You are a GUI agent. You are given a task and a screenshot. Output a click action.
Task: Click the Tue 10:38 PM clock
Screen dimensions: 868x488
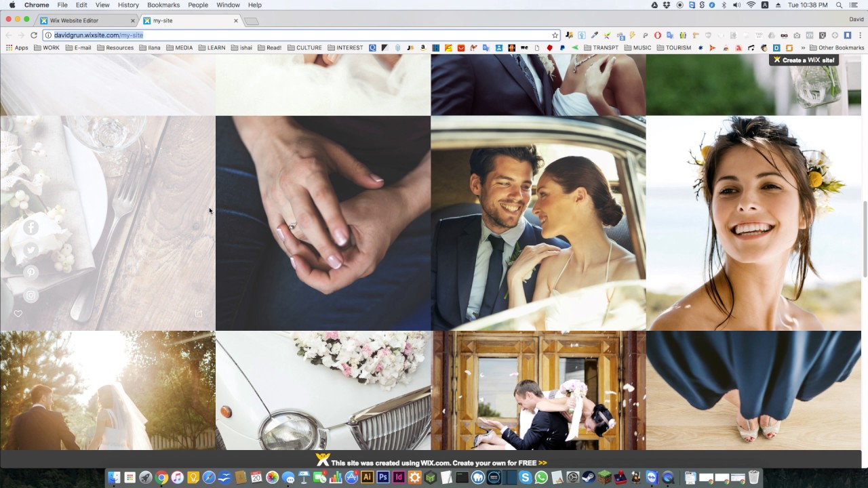coord(808,5)
